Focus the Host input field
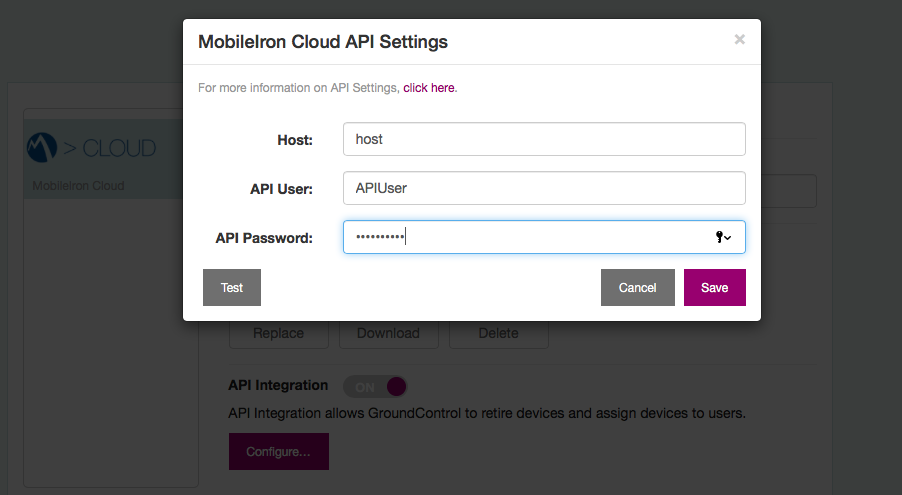The image size is (902, 495). (x=544, y=139)
